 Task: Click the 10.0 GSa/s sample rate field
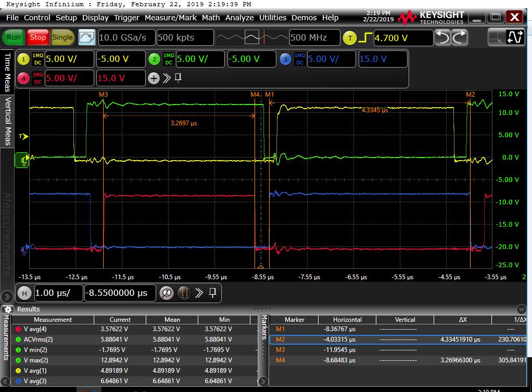click(126, 37)
